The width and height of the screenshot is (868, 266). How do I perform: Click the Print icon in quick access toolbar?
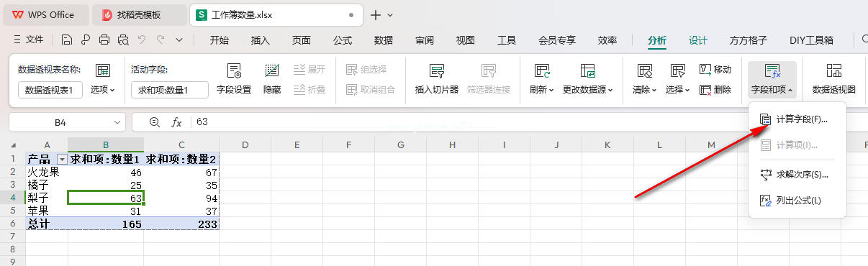[x=104, y=40]
